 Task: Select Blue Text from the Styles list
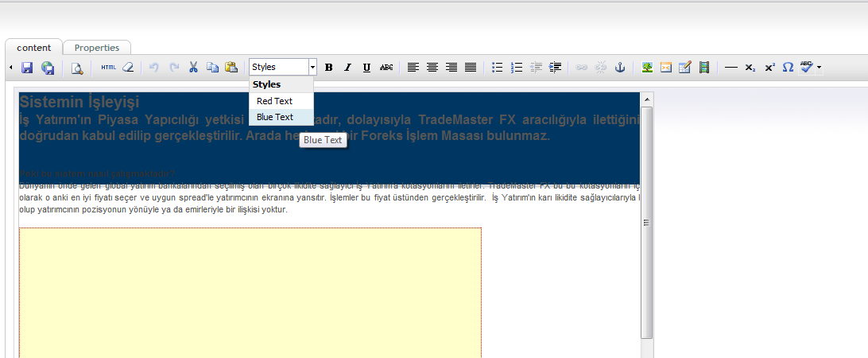275,117
